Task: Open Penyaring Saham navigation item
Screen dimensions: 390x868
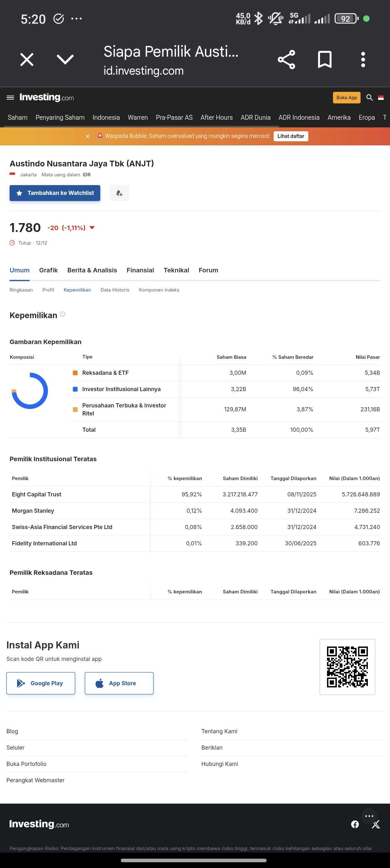Action: click(x=60, y=117)
